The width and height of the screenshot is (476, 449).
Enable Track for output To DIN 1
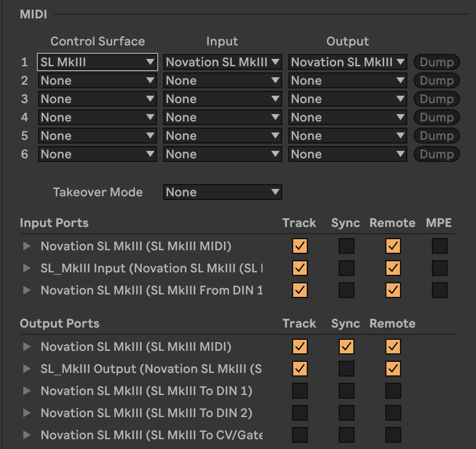tap(299, 391)
